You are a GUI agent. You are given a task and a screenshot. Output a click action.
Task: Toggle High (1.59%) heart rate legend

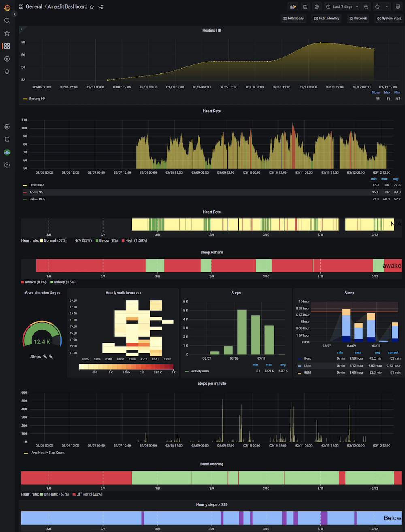(x=134, y=240)
